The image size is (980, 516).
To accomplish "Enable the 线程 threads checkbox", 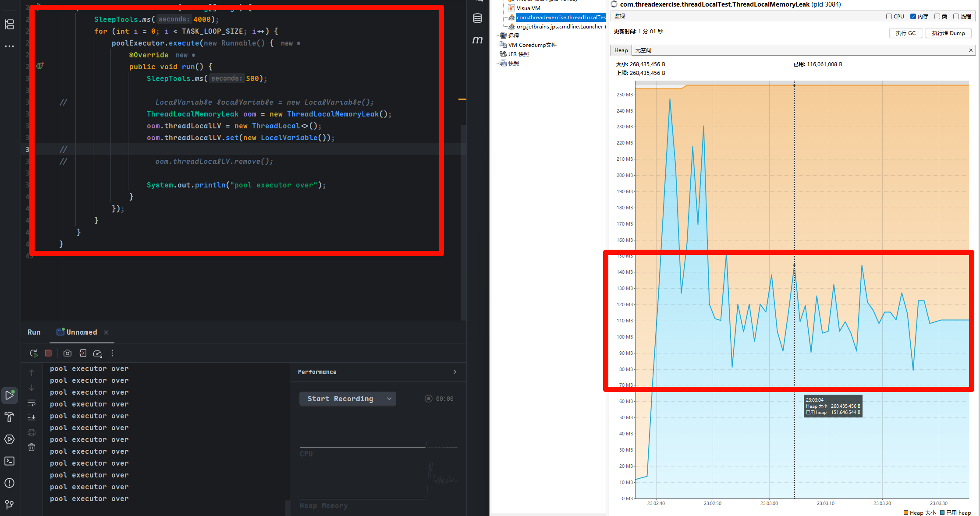I will pyautogui.click(x=956, y=17).
